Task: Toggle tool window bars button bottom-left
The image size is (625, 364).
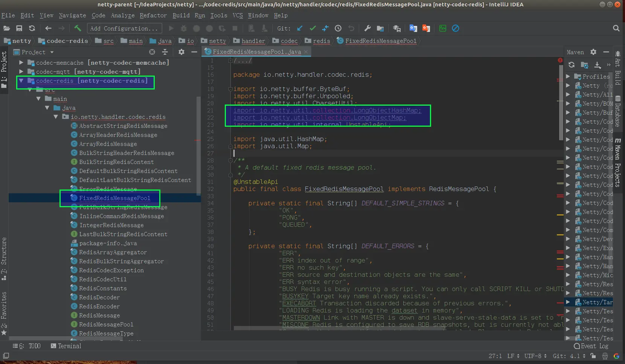Action: click(x=6, y=356)
